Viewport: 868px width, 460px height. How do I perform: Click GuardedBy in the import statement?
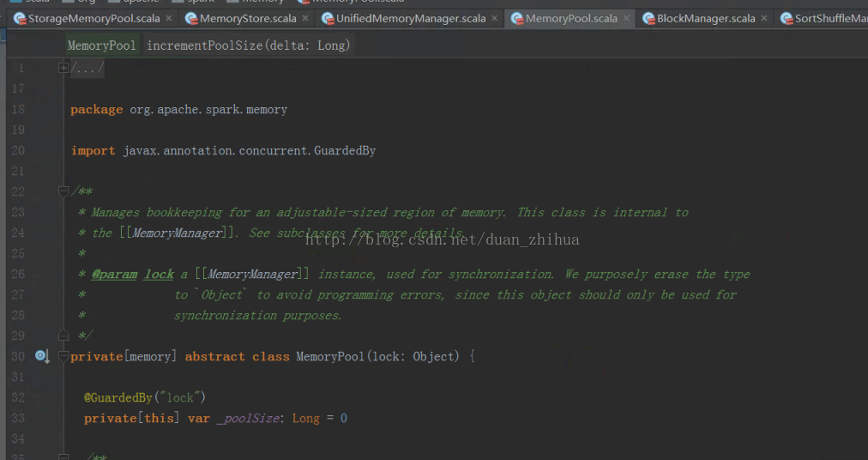pyautogui.click(x=345, y=150)
